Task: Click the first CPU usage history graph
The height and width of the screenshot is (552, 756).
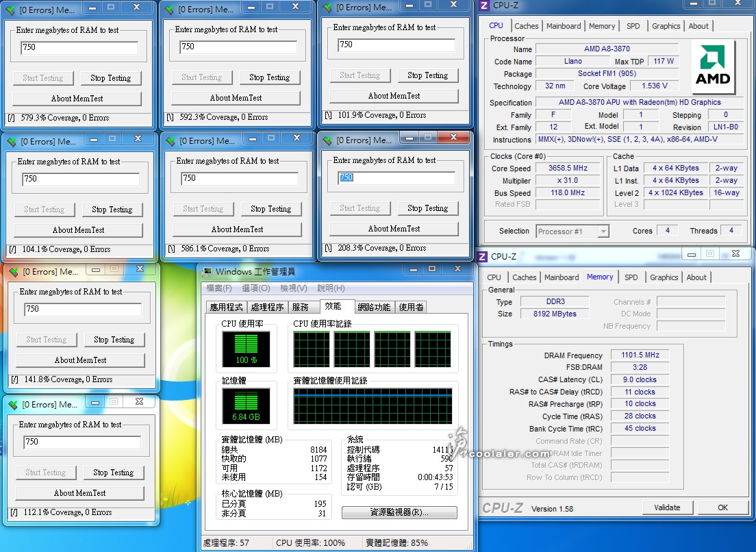Action: coord(312,349)
